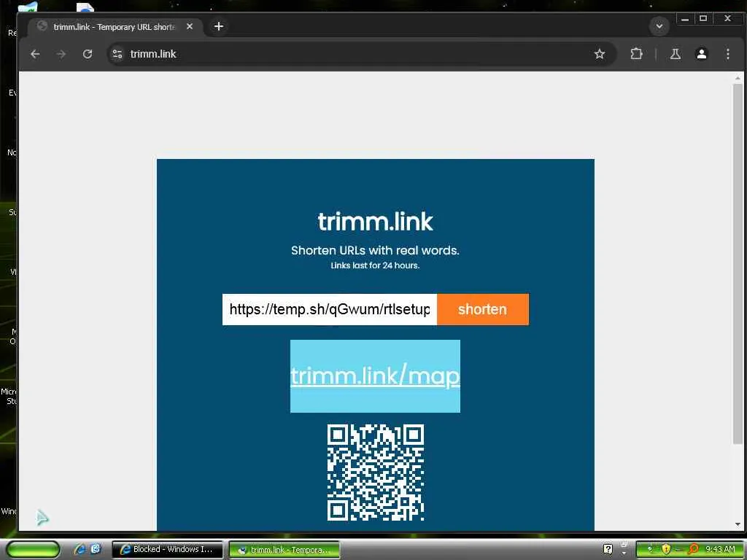Click "Shorten URLs with real words." text
Image resolution: width=747 pixels, height=560 pixels.
[376, 251]
